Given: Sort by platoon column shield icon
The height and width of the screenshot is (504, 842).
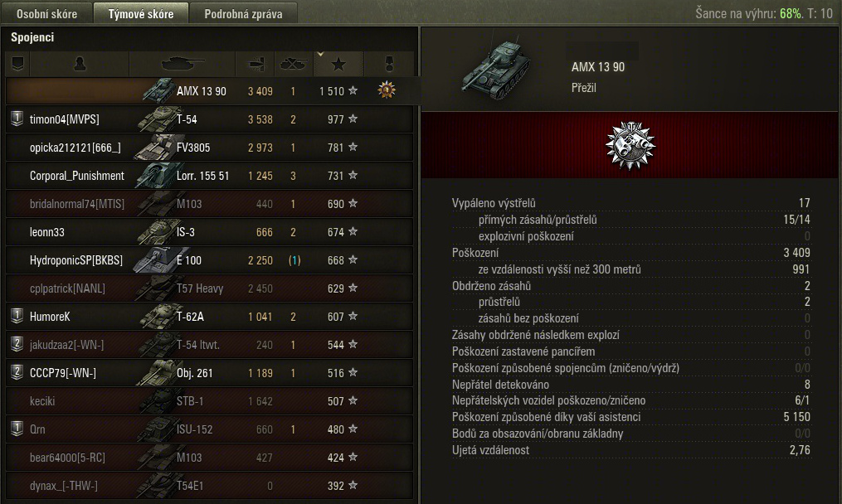Looking at the screenshot, I should click(17, 64).
